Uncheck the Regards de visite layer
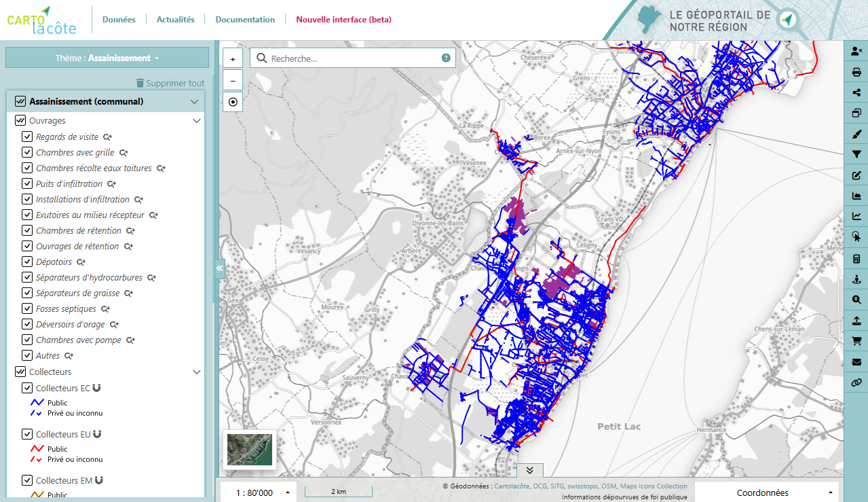Screen dimensions: 868x502 click(x=27, y=137)
